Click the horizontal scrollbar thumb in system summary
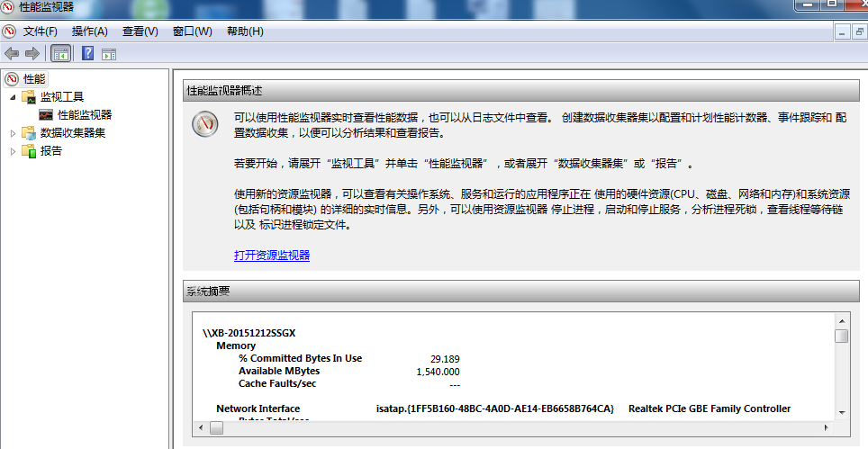The width and height of the screenshot is (868, 449). tap(216, 428)
